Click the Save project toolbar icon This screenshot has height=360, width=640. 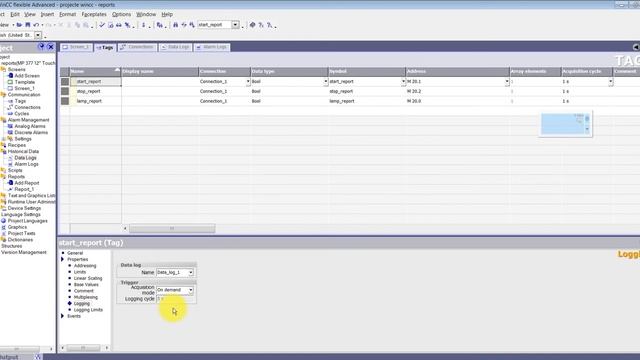pyautogui.click(x=28, y=25)
